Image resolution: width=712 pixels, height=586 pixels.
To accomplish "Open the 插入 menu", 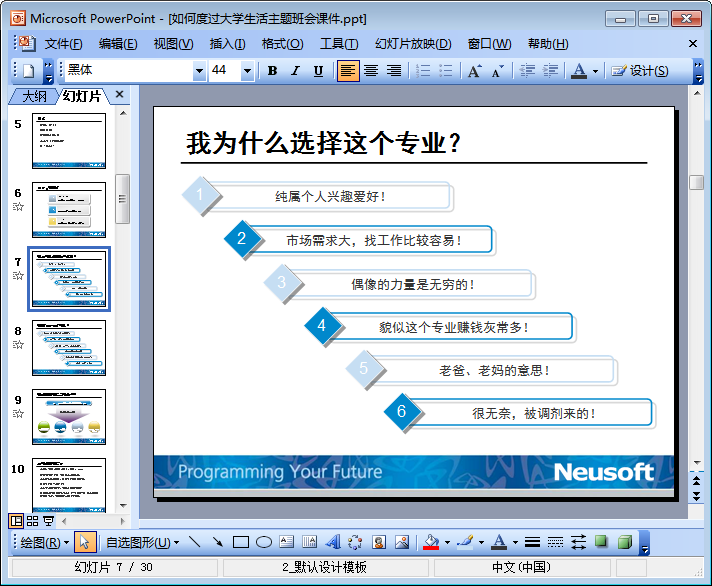I will [x=227, y=44].
